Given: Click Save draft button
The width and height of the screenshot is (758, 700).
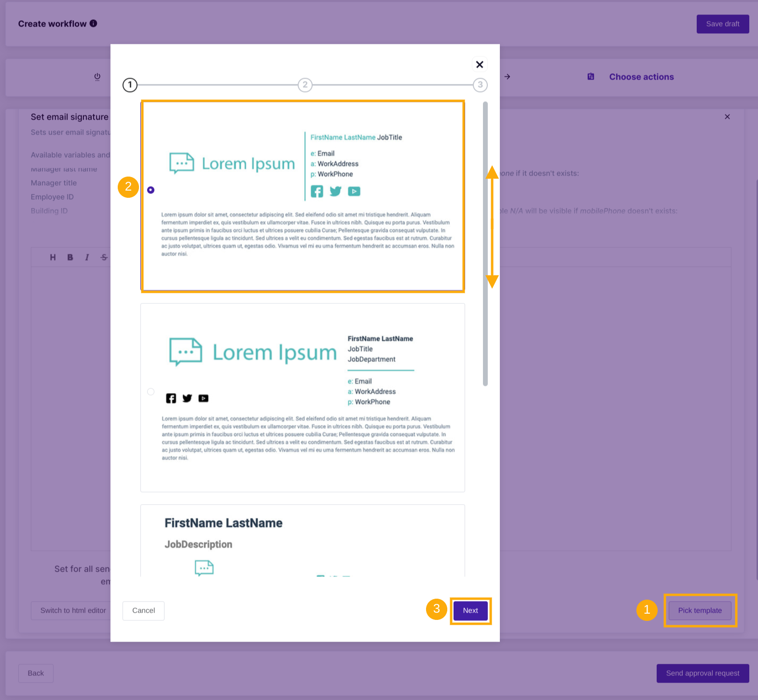Looking at the screenshot, I should click(722, 24).
